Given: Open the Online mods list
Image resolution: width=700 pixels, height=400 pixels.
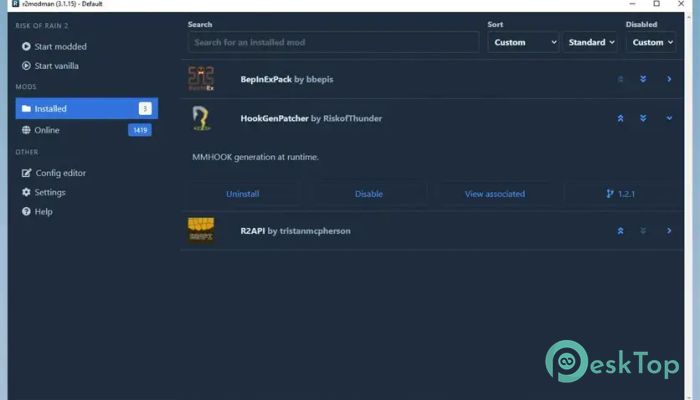Looking at the screenshot, I should coord(87,130).
